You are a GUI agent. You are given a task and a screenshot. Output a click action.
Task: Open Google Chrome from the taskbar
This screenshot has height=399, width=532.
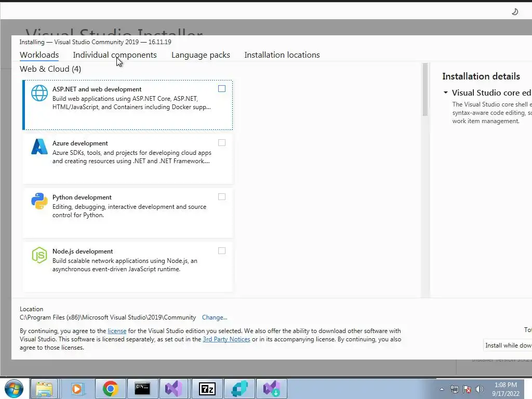point(110,389)
